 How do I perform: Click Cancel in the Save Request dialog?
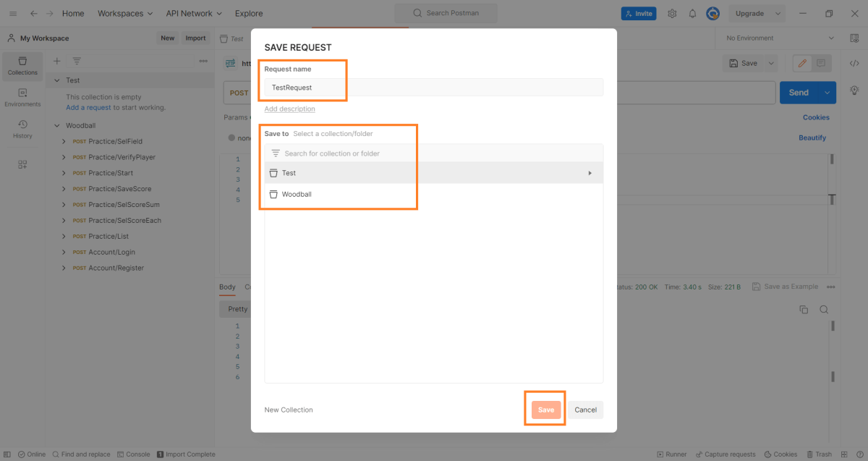click(585, 410)
